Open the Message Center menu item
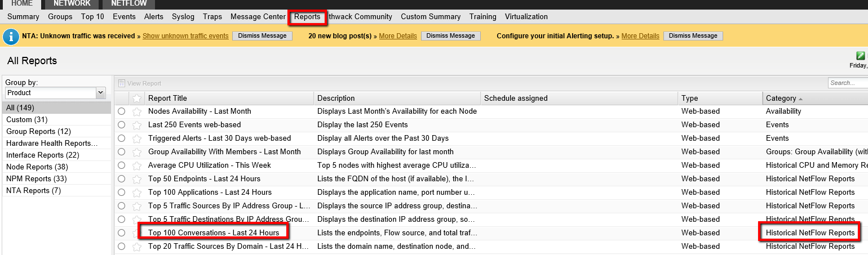Image resolution: width=868 pixels, height=255 pixels. [258, 17]
